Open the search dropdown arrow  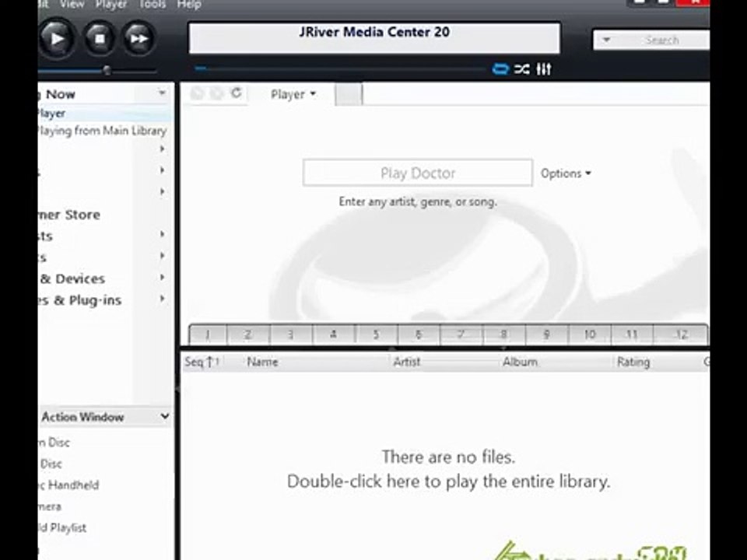[x=606, y=40]
